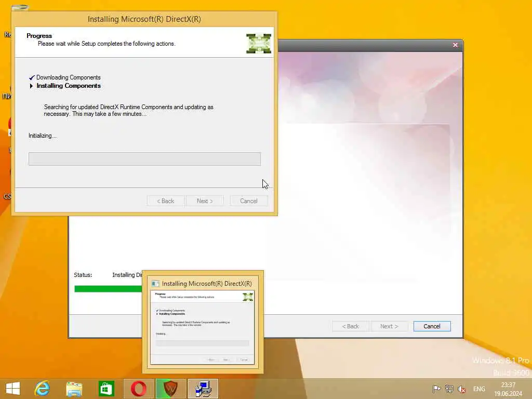Click the muted volume tray icon

point(462,389)
